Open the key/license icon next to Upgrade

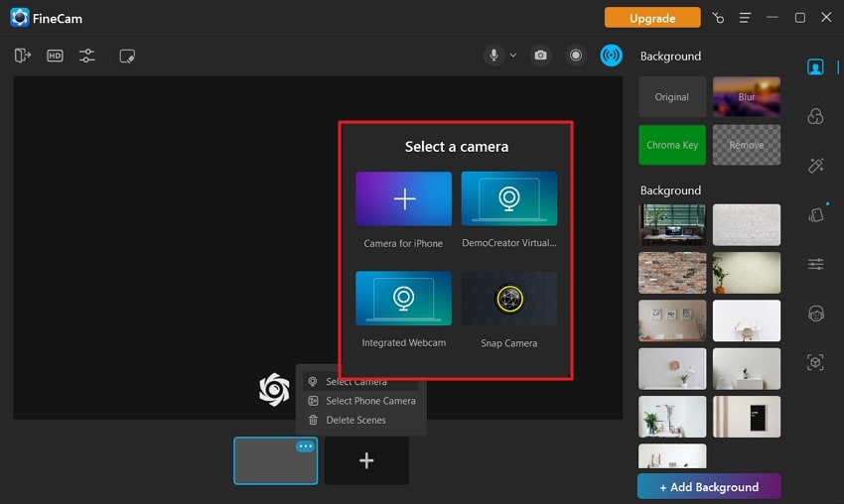[718, 18]
